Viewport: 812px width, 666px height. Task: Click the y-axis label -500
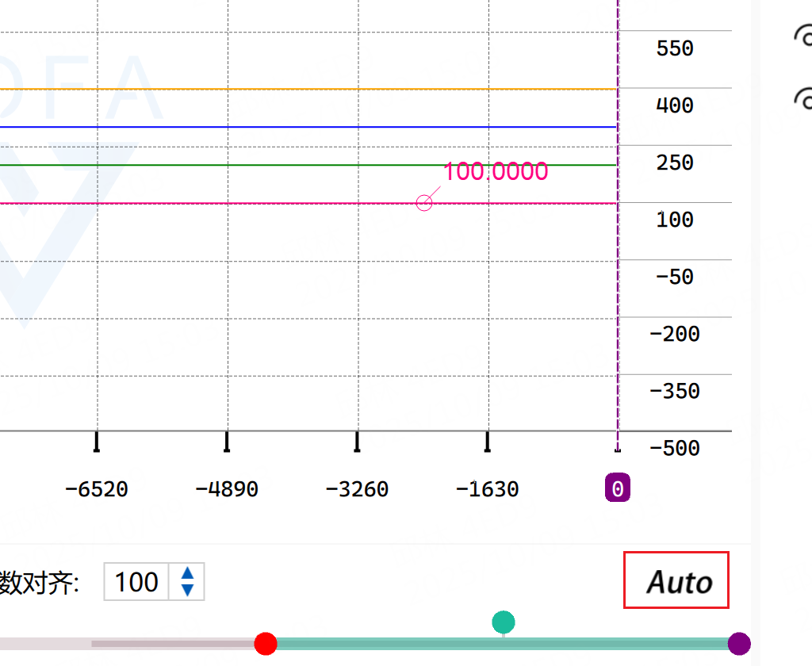pyautogui.click(x=674, y=448)
